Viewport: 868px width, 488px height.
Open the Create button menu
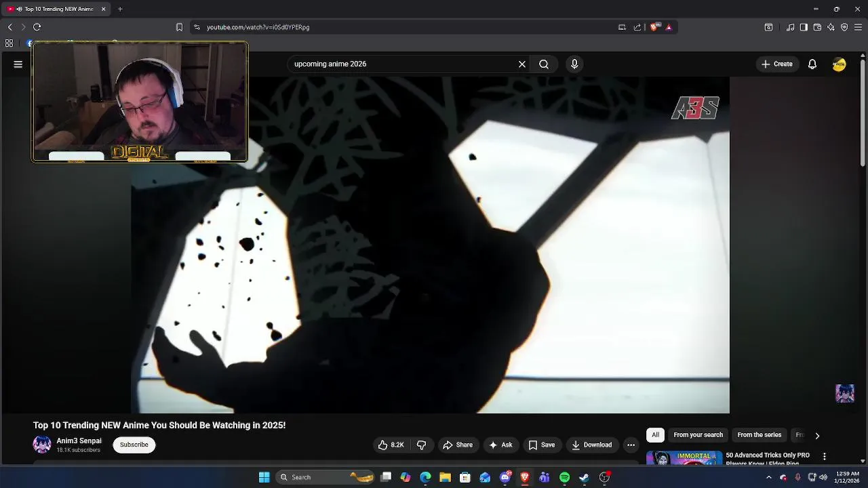(x=777, y=64)
